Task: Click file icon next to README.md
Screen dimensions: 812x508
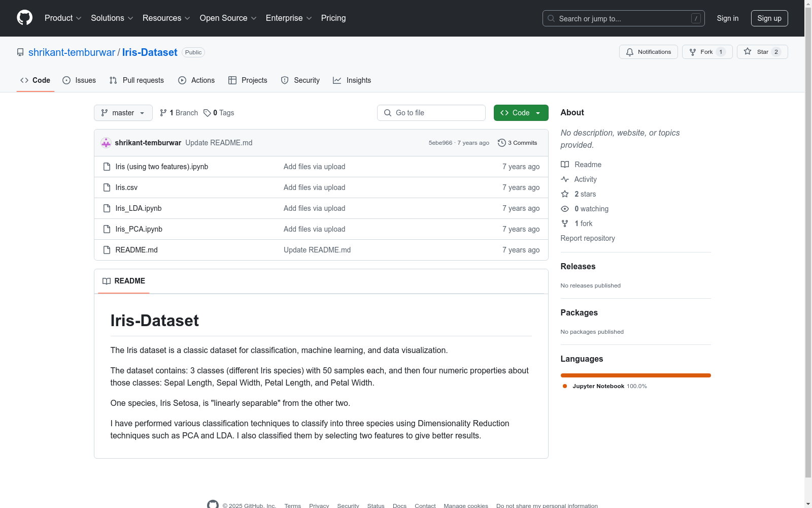Action: pyautogui.click(x=107, y=250)
